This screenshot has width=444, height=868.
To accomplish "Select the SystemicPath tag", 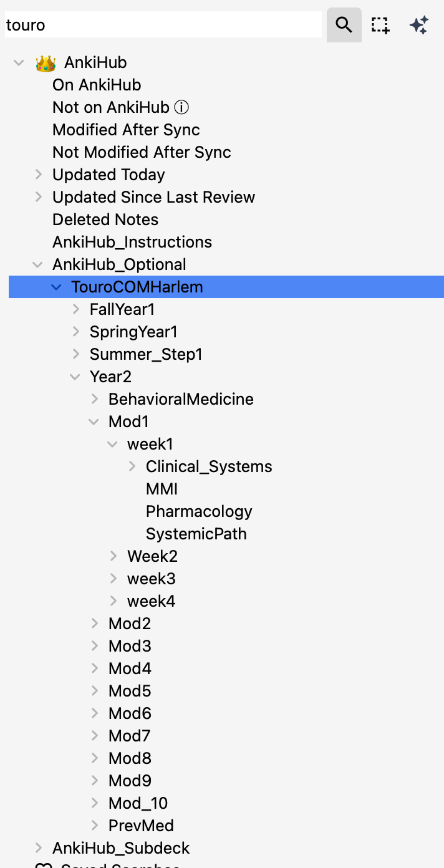I will 196,534.
